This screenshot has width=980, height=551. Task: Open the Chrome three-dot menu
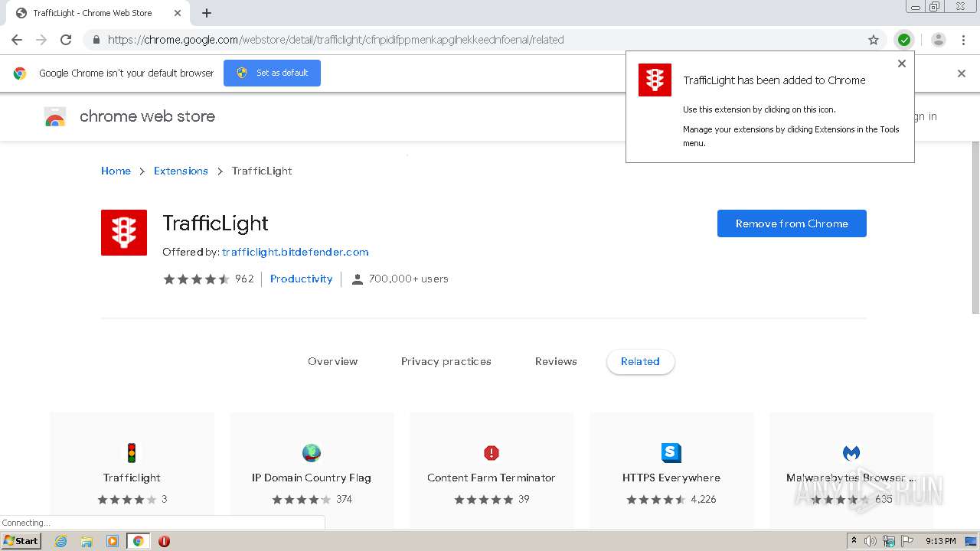point(963,40)
